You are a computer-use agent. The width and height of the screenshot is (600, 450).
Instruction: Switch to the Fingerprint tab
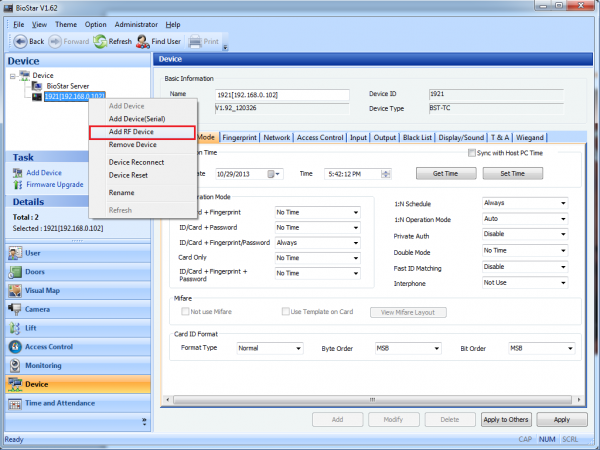(x=240, y=137)
